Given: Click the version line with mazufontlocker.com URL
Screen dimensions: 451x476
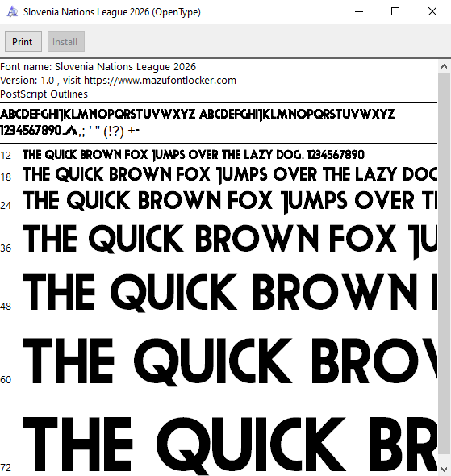Looking at the screenshot, I should tap(118, 81).
